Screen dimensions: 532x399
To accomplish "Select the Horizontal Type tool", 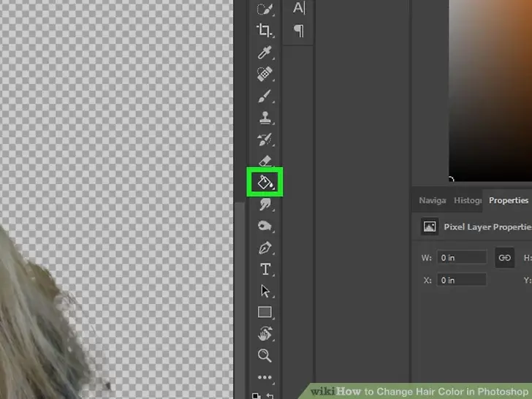I will click(265, 270).
